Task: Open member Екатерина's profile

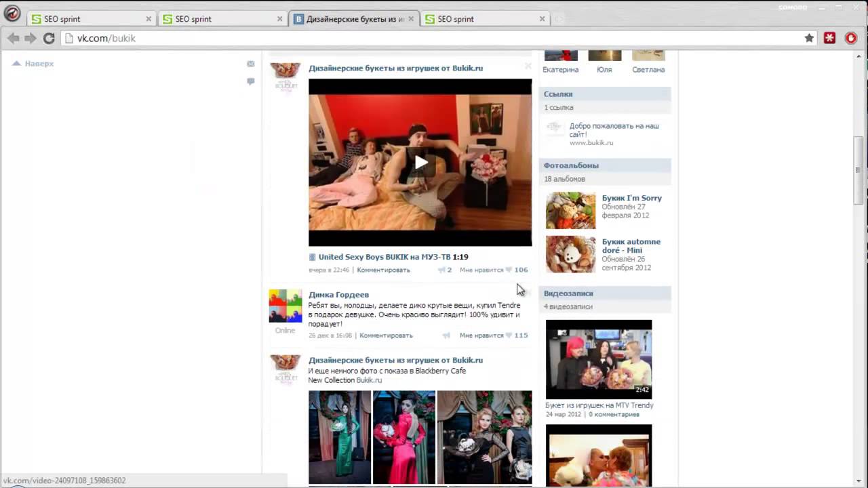Action: 561,70
